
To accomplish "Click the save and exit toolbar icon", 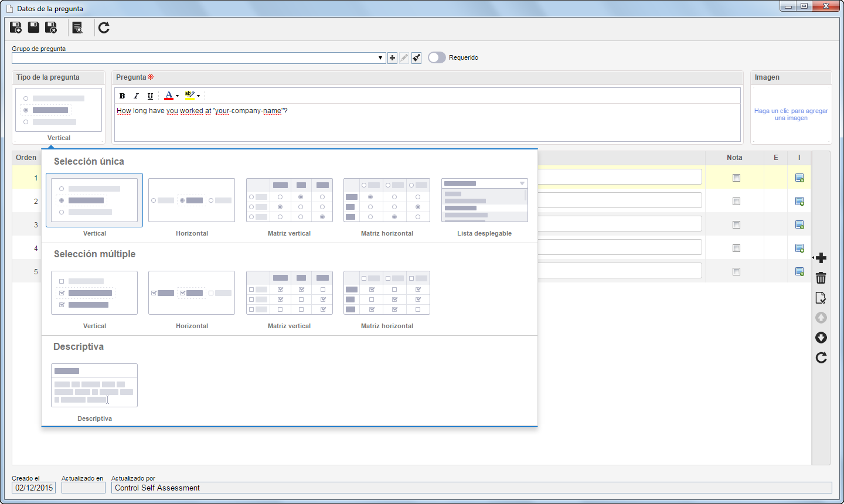I will (x=51, y=28).
